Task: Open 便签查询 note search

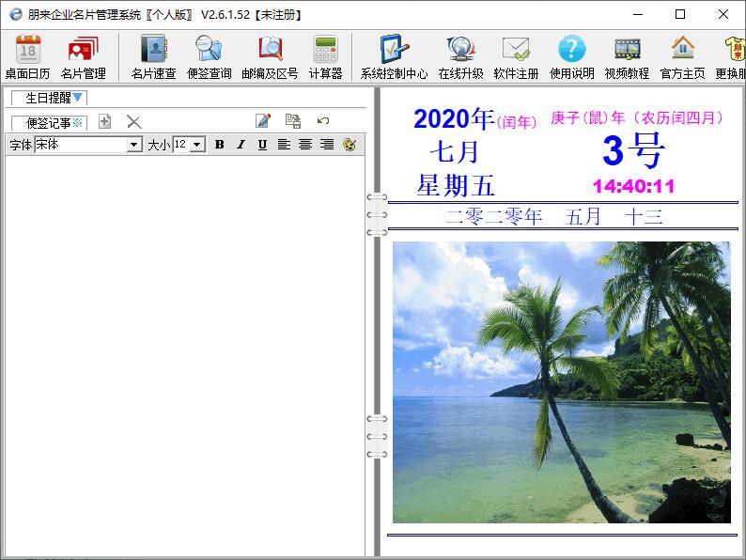Action: (209, 56)
